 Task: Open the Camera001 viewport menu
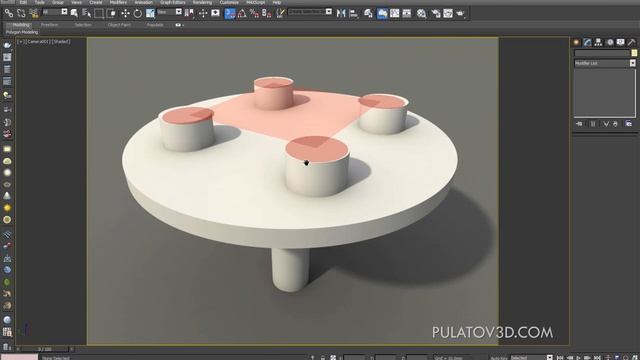pyautogui.click(x=38, y=42)
